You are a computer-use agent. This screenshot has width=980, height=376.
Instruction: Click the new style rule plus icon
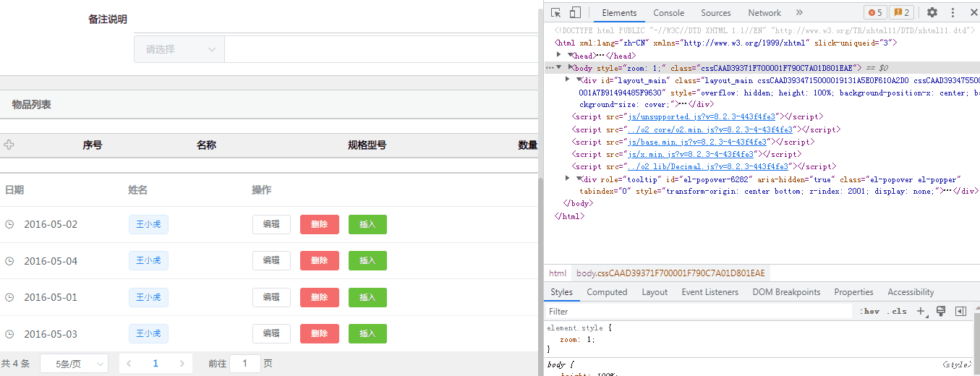[x=921, y=312]
